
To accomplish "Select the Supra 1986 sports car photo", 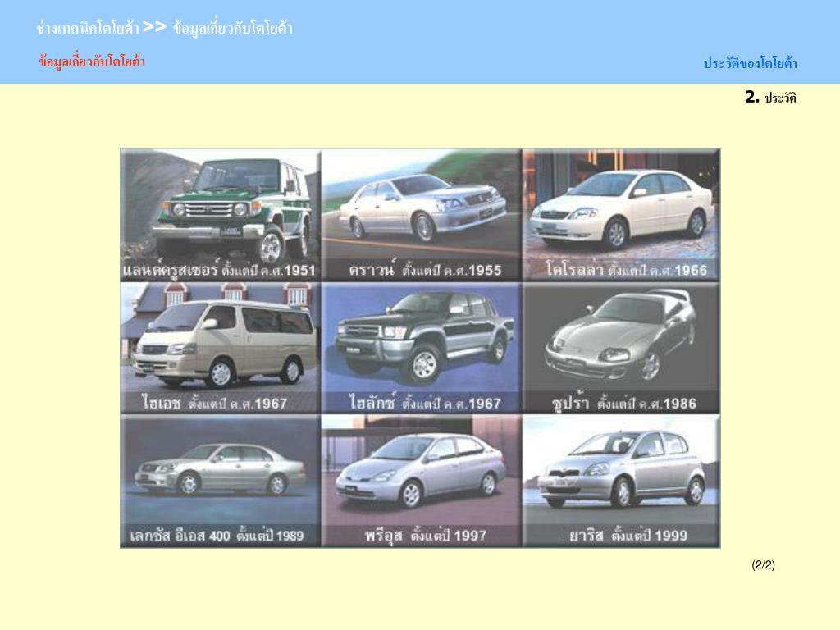I will pos(621,348).
